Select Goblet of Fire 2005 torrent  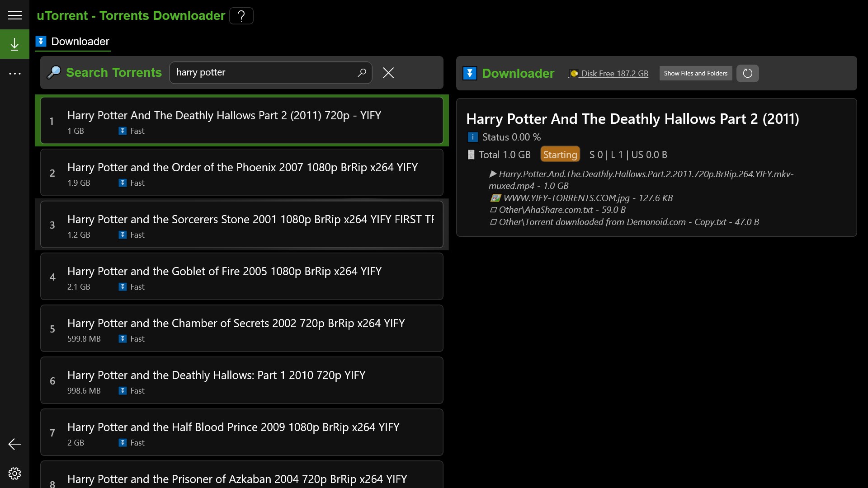(241, 277)
